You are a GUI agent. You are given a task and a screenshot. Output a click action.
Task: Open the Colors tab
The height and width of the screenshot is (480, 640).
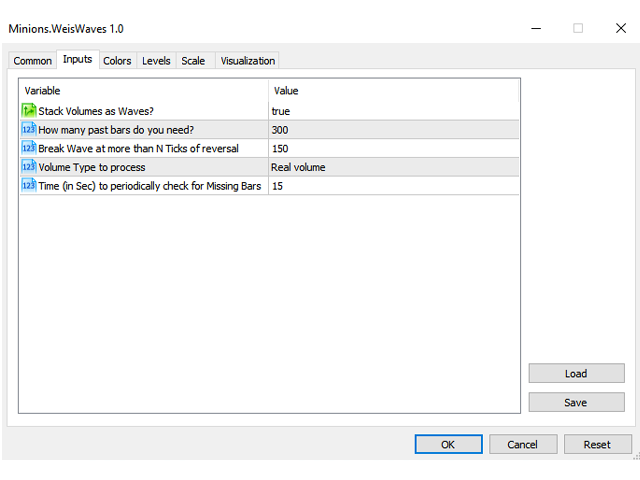tap(117, 61)
